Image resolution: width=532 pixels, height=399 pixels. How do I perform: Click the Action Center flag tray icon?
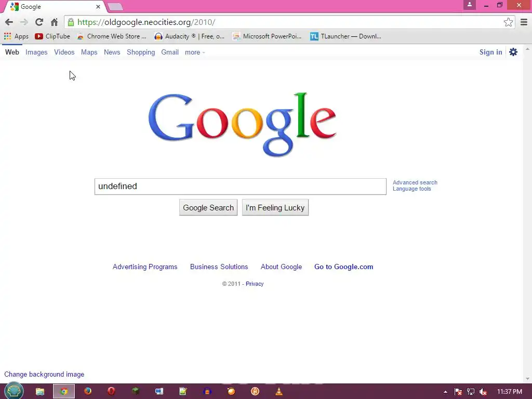(x=458, y=392)
